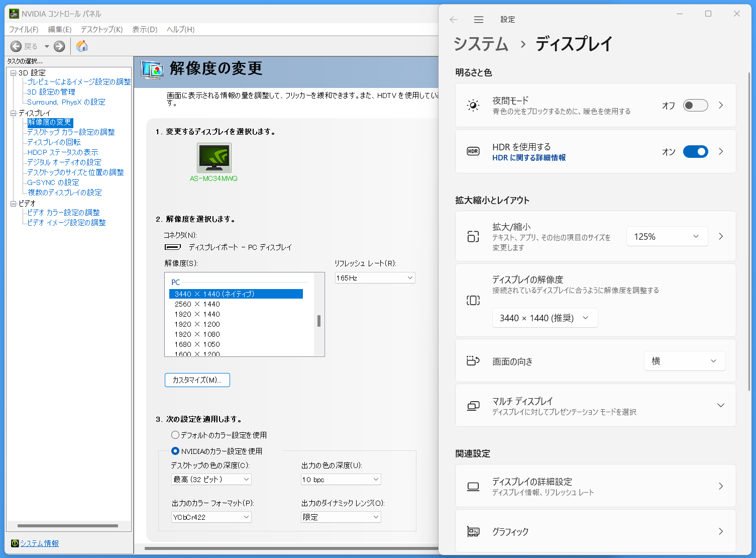The height and width of the screenshot is (558, 756).
Task: Select default color settings radio button
Action: 175,435
